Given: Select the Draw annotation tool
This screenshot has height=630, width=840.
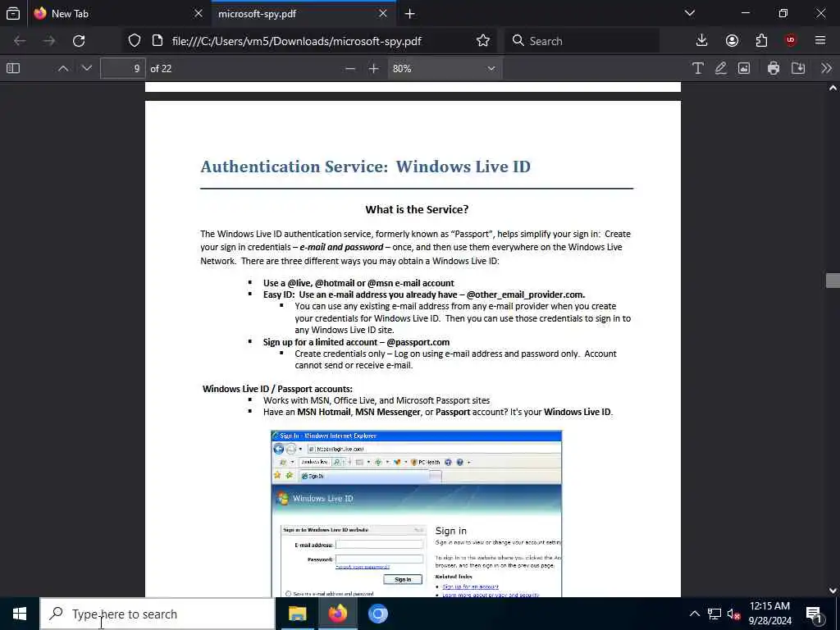Looking at the screenshot, I should coord(721,69).
